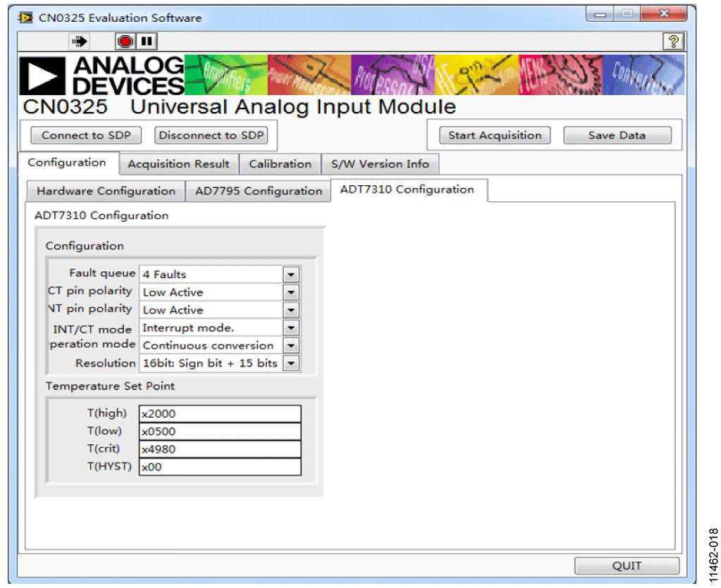Minimize the CN0325 Evaluation Software window
The width and height of the screenshot is (721, 588).
coord(600,14)
